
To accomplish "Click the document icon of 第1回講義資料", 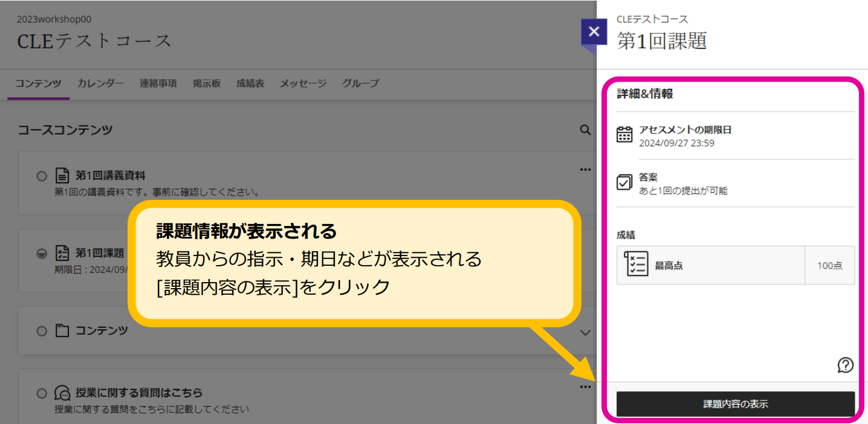I will (62, 176).
